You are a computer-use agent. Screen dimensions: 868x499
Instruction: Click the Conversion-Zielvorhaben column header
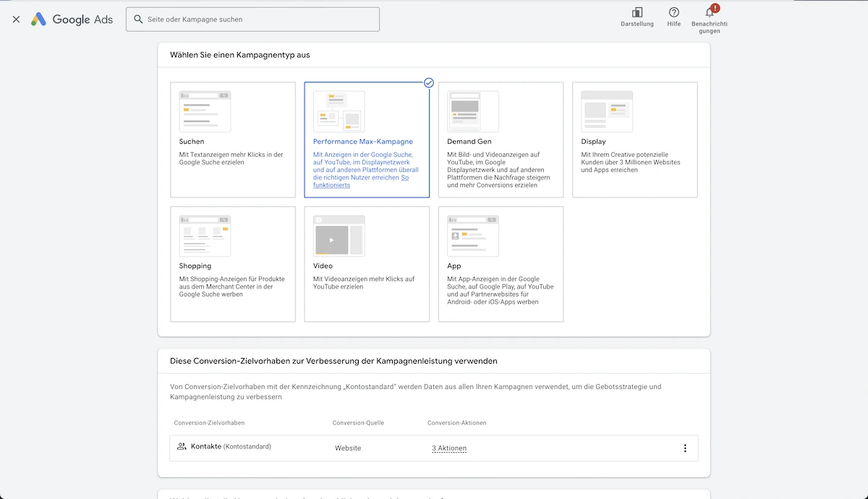click(x=209, y=423)
